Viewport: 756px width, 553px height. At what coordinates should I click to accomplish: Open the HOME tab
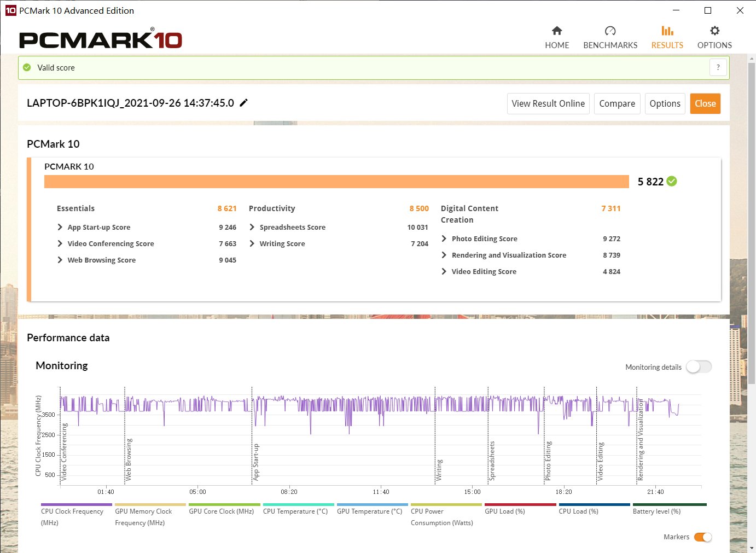[557, 38]
